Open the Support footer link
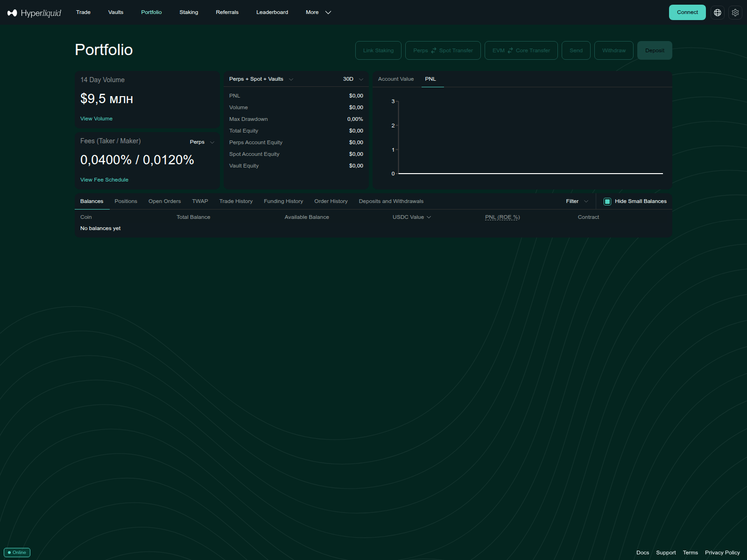 (666, 553)
